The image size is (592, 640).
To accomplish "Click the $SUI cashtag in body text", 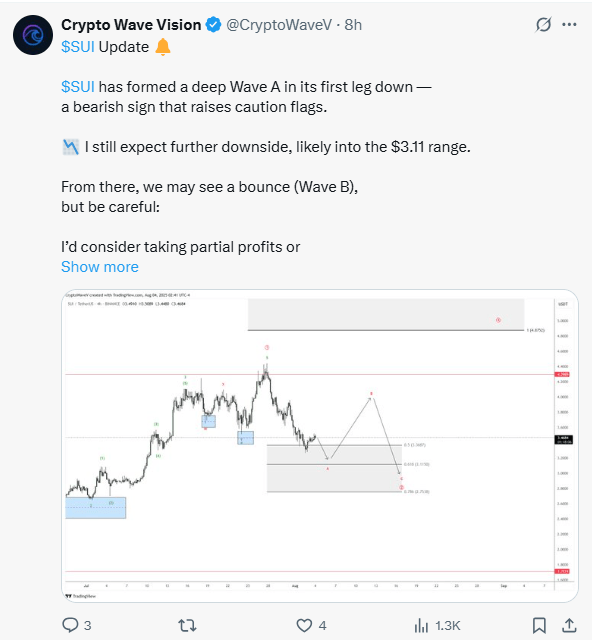I will (x=78, y=87).
